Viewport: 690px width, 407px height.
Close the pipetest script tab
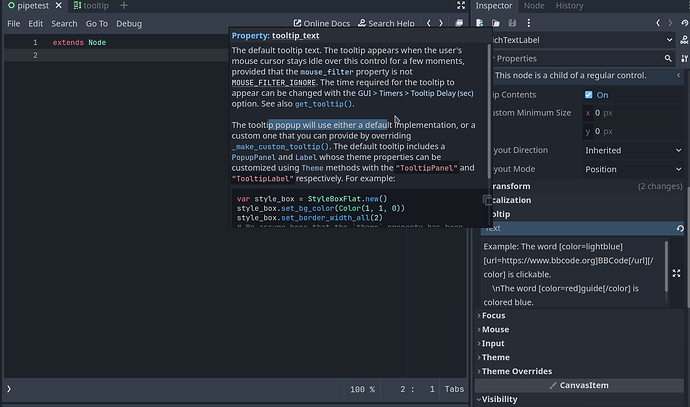coord(59,6)
